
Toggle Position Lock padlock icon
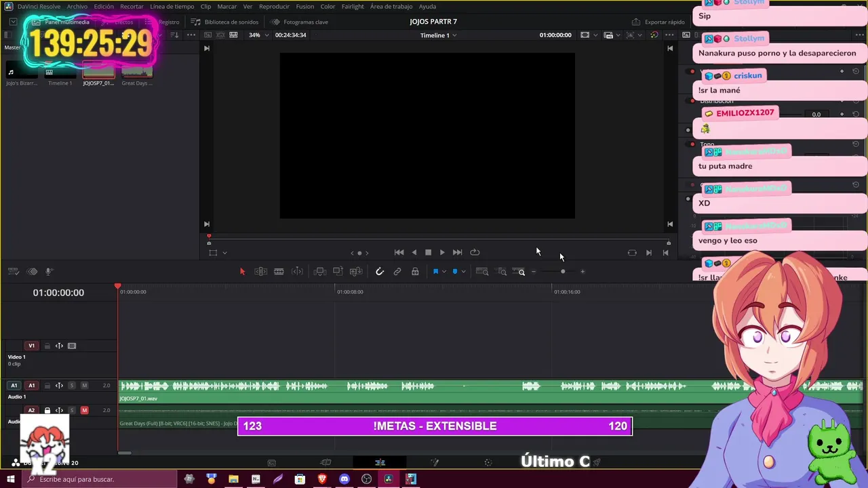pyautogui.click(x=415, y=272)
